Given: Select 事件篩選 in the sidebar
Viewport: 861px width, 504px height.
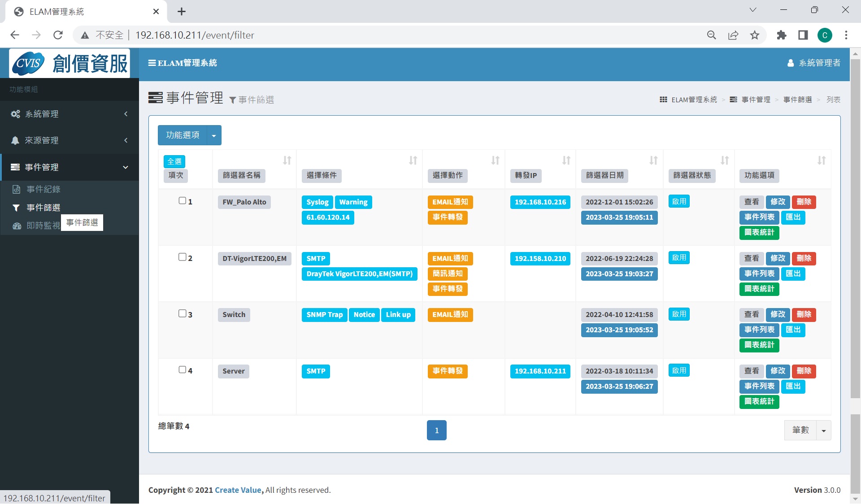Looking at the screenshot, I should coord(43,208).
